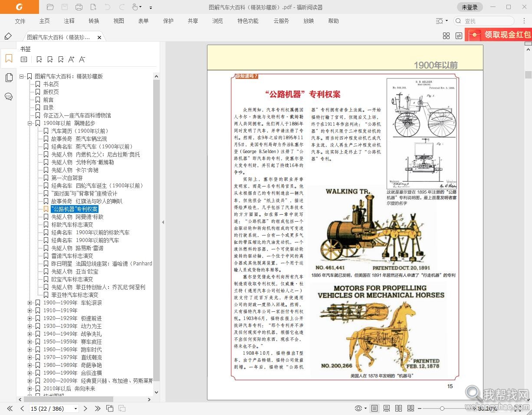
Task: Toggle continuous page layout
Action: point(387,408)
